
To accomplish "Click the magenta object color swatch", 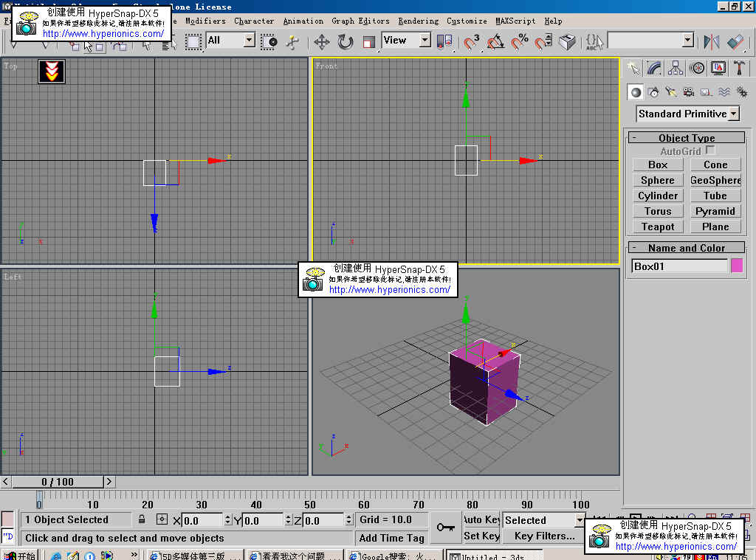I will (737, 266).
